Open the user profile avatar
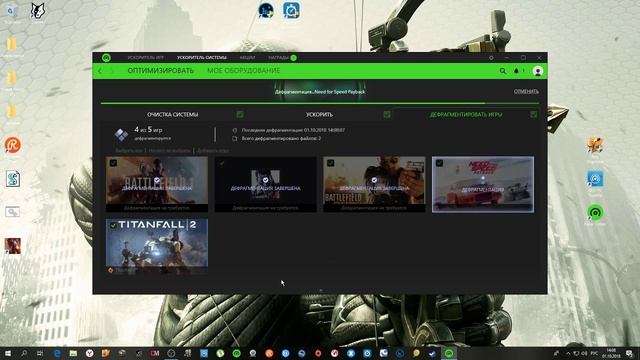This screenshot has height=360, width=640. click(x=538, y=71)
